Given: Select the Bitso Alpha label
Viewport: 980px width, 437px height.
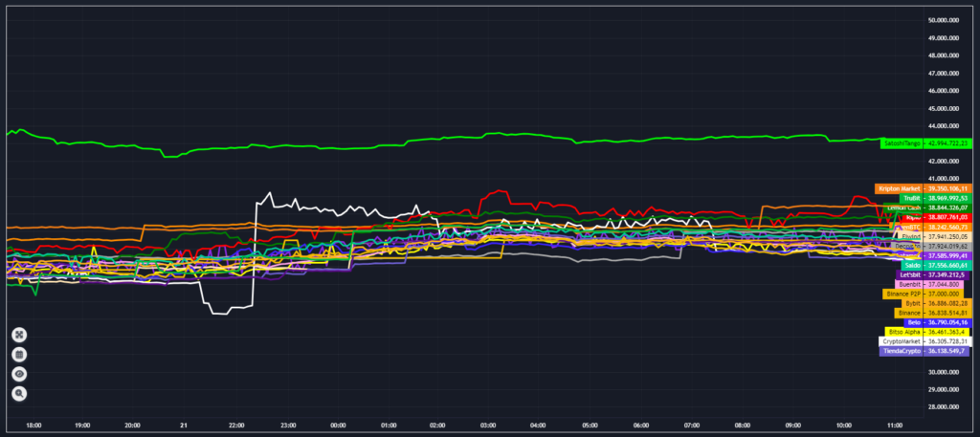Looking at the screenshot, I should 905,332.
